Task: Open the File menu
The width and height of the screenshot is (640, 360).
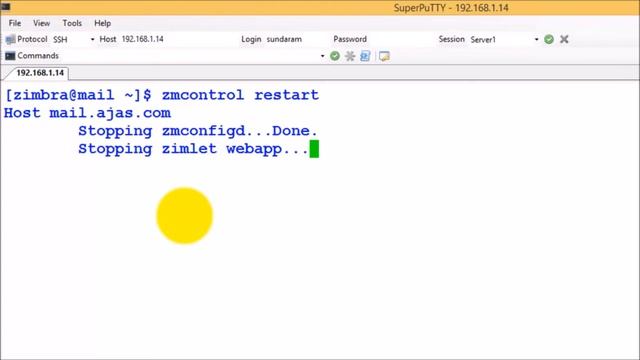Action: pyautogui.click(x=15, y=23)
